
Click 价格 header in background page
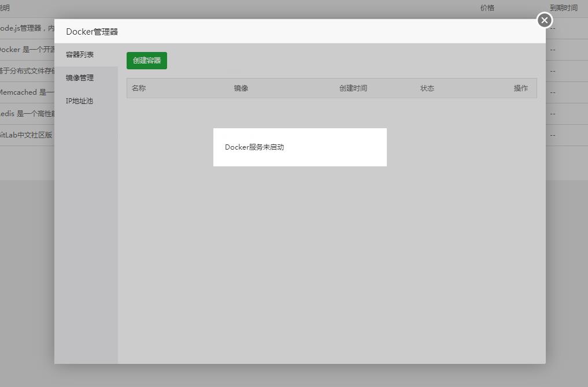click(487, 8)
